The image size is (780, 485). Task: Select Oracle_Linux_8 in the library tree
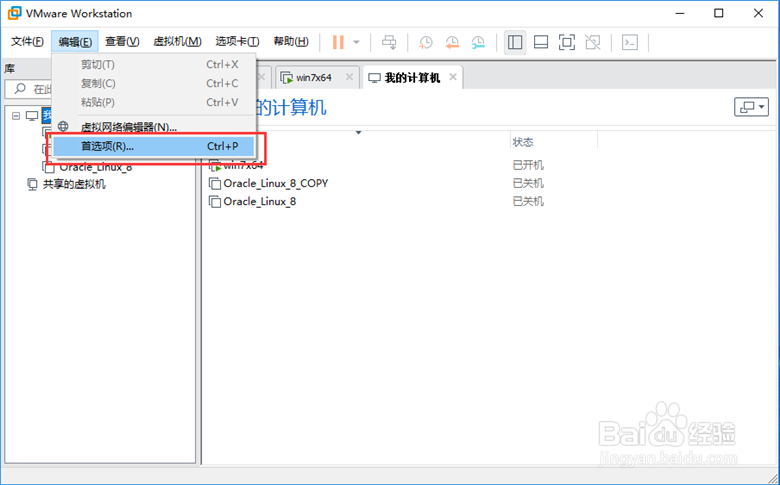click(96, 167)
